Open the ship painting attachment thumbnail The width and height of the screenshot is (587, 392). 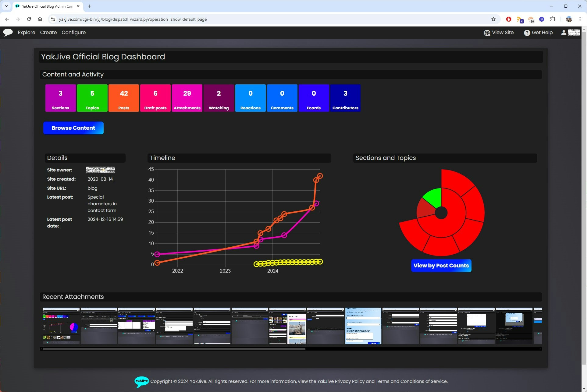click(x=287, y=326)
